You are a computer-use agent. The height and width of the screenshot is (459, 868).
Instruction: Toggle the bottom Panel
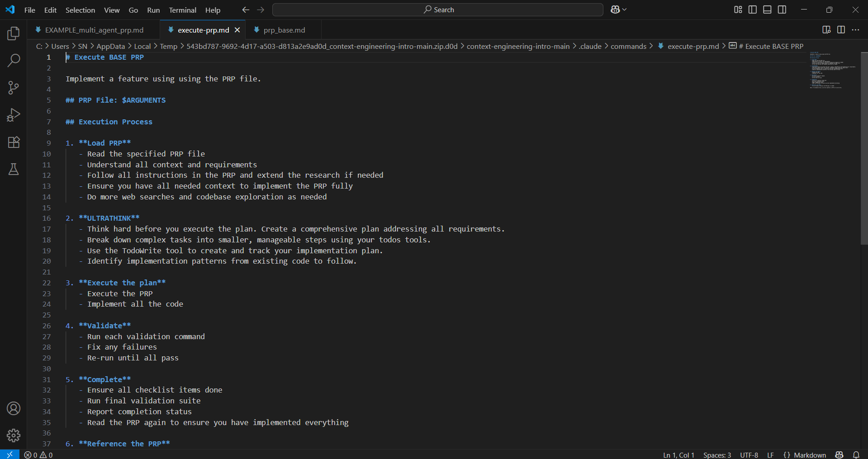[767, 9]
